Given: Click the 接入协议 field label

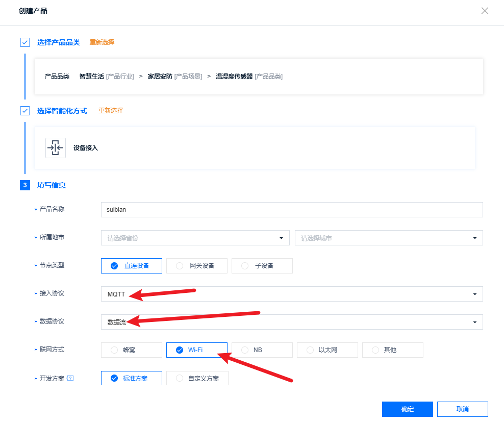Looking at the screenshot, I should [x=52, y=293].
